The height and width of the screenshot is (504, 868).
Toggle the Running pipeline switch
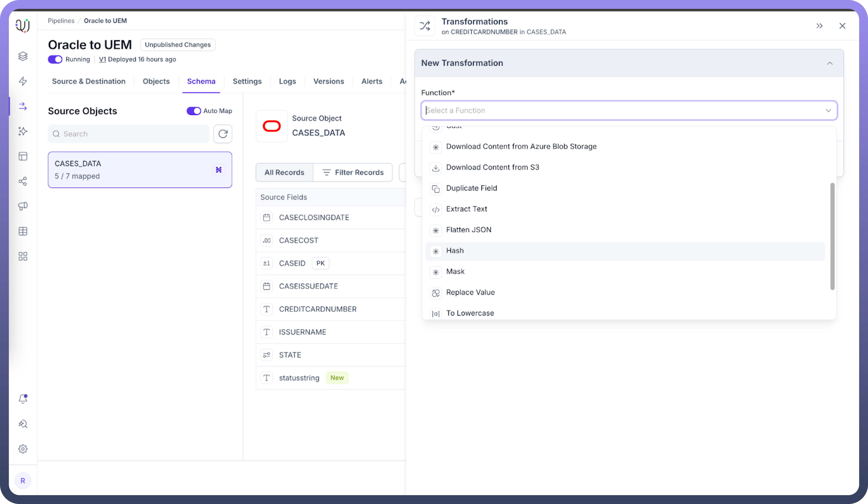click(55, 59)
